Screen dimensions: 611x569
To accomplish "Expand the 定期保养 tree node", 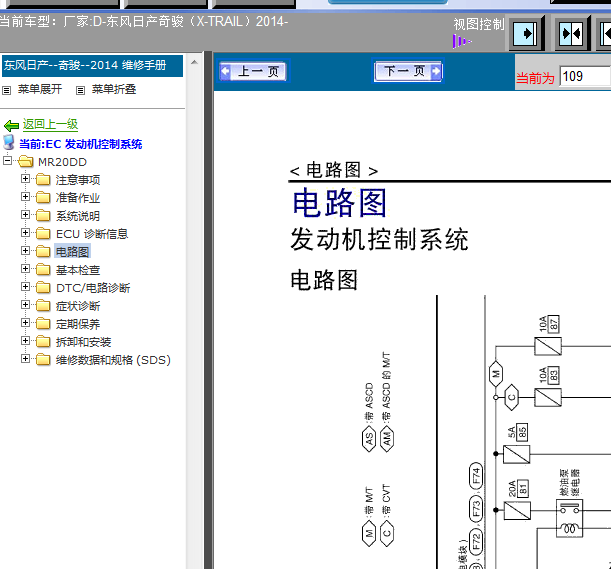I will click(x=25, y=322).
